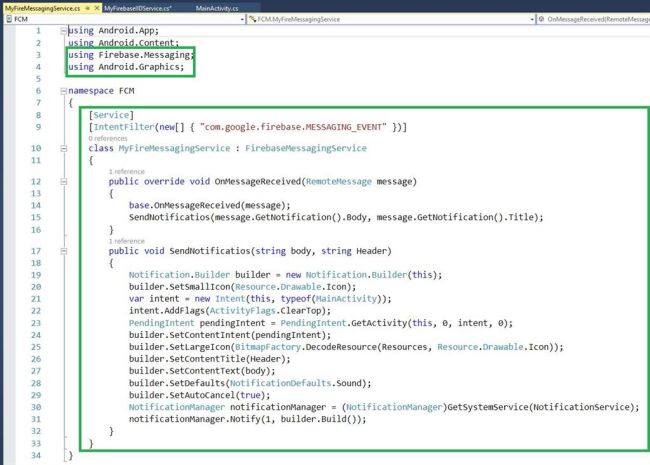Click 'Firebase.Messaging' in the using statement
The image size is (650, 465).
tap(144, 55)
